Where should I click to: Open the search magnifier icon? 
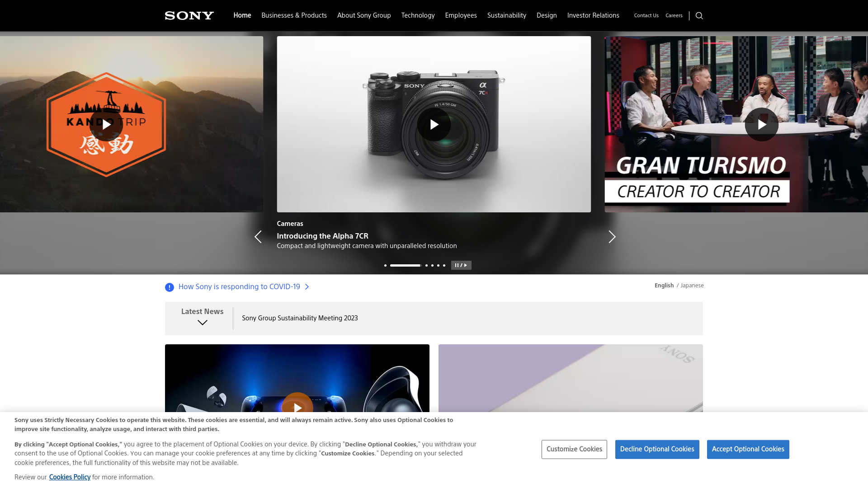click(699, 16)
